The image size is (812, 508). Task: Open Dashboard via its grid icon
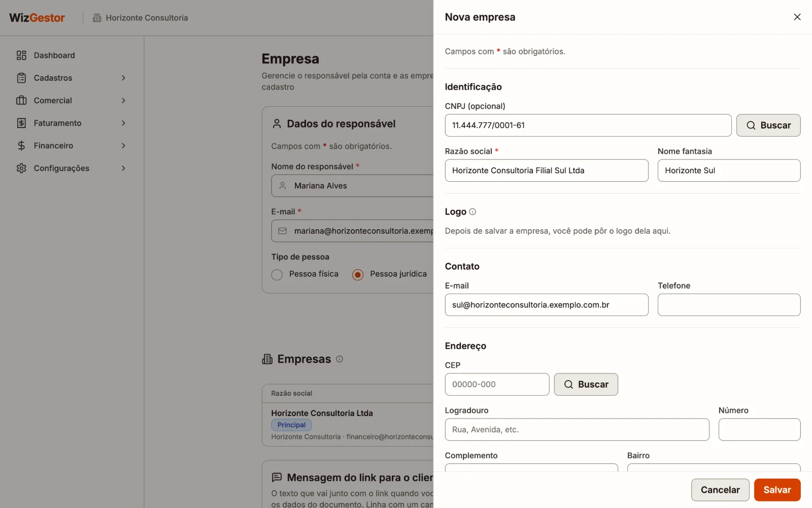tap(21, 55)
